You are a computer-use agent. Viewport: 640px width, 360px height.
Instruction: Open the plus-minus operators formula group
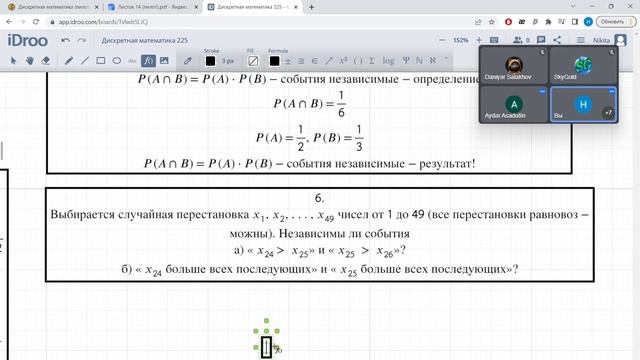[x=288, y=61]
